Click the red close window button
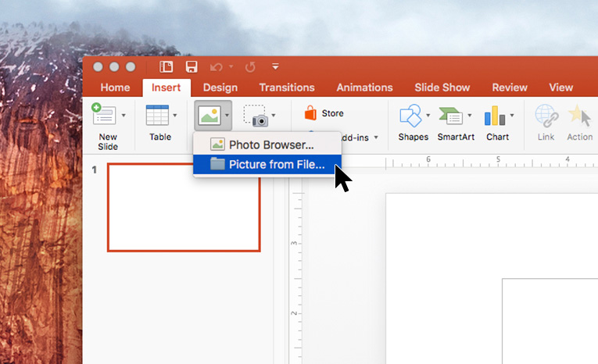 coord(98,66)
